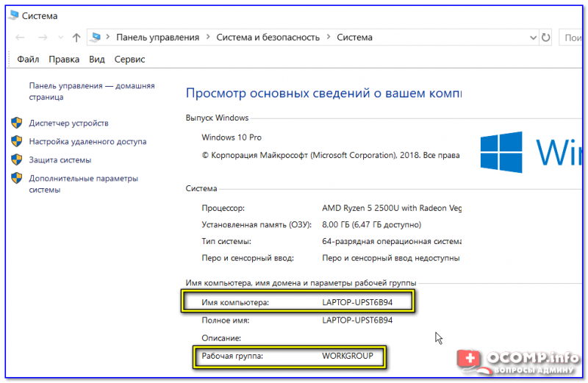Select Система breadcrumb segment
Viewport: 588px width, 383px height.
(354, 37)
